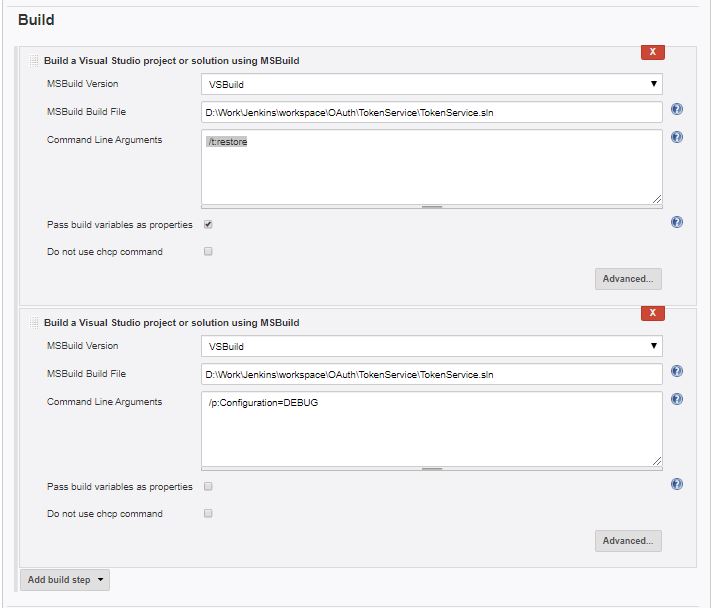Delete the first MSBuild step with red X
This screenshot has width=714, height=608.
(x=653, y=52)
